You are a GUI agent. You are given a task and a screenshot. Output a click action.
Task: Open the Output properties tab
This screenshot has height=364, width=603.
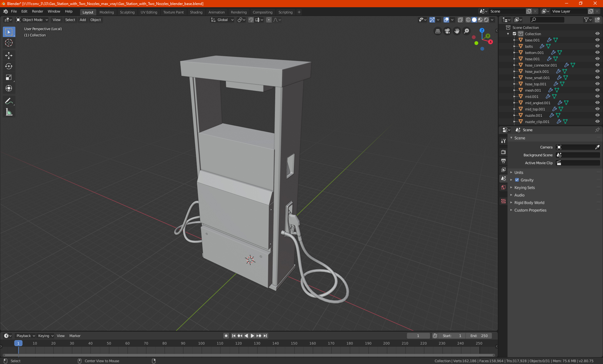pyautogui.click(x=503, y=161)
